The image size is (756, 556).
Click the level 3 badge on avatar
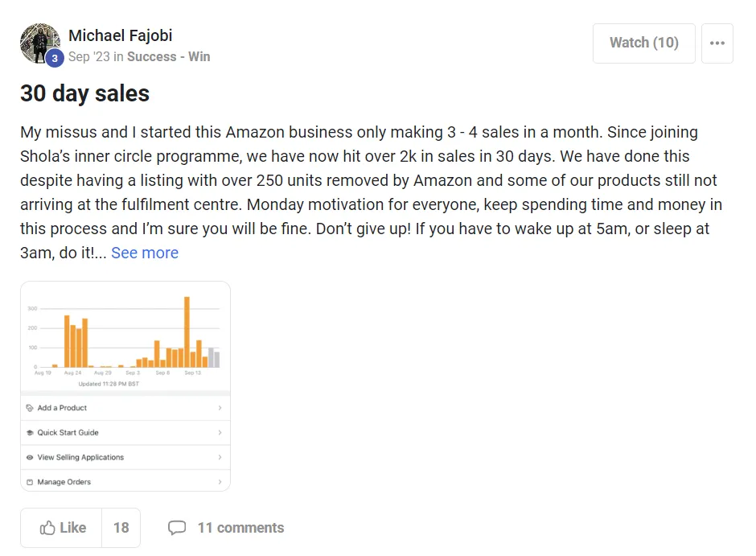(x=55, y=59)
